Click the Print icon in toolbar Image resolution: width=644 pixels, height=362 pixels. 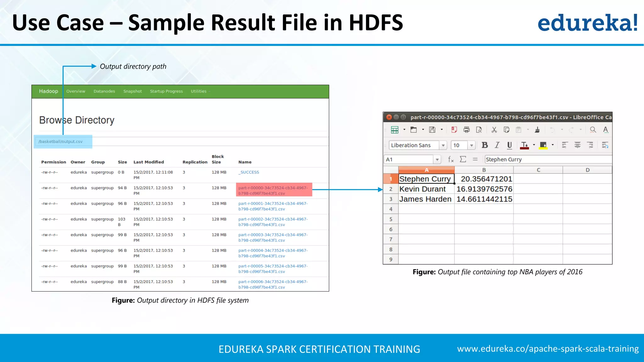click(x=467, y=130)
